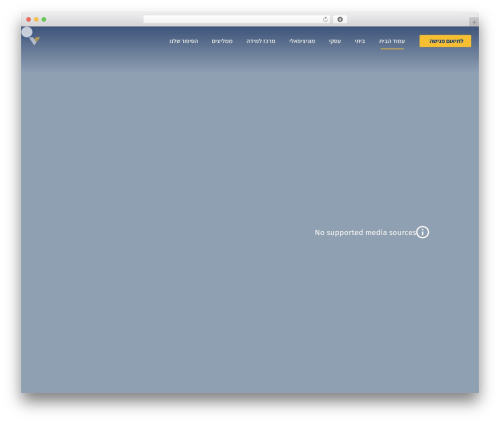The image size is (500, 423).
Task: Open the ביתי menu item
Action: 360,41
